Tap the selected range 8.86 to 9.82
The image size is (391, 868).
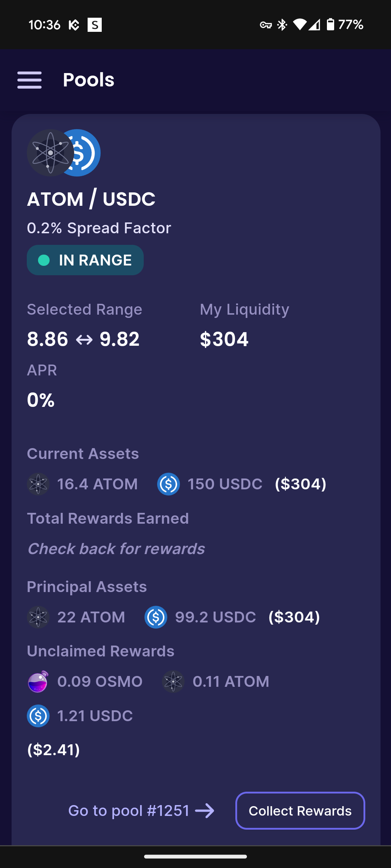pos(83,339)
